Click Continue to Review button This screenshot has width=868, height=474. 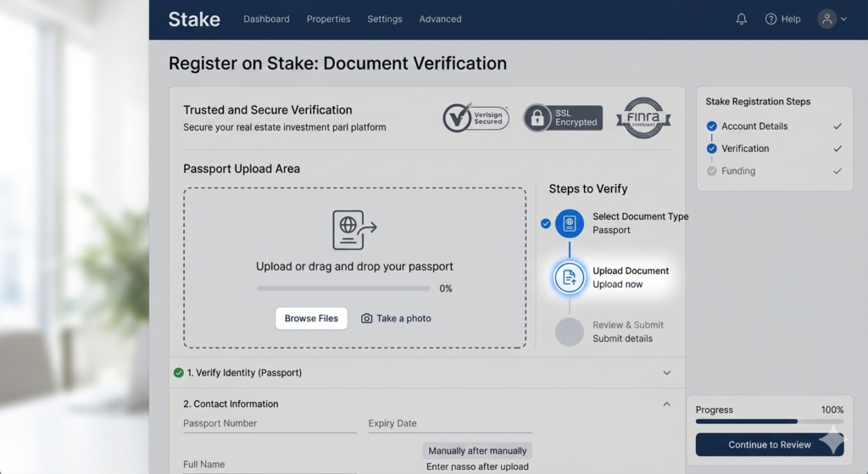click(770, 444)
